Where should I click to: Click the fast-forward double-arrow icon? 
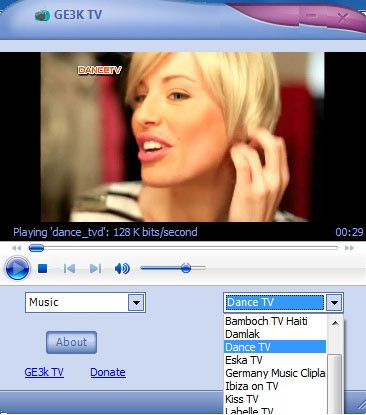tap(349, 248)
